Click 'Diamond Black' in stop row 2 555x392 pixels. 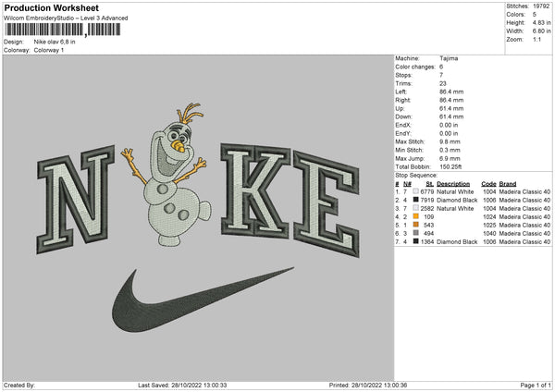tap(457, 201)
